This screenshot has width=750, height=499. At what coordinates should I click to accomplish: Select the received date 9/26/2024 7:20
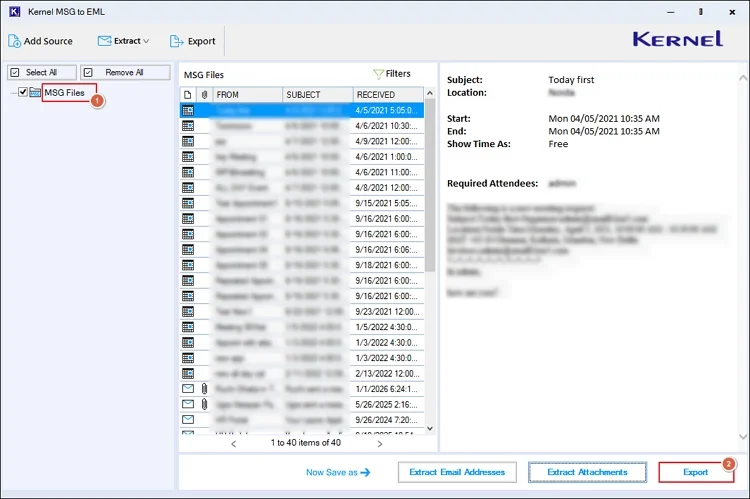(x=386, y=420)
